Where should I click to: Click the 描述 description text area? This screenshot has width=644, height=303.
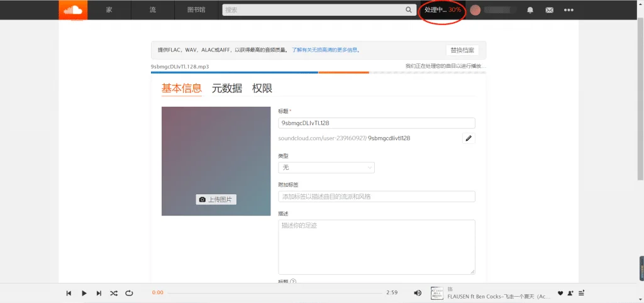[377, 247]
